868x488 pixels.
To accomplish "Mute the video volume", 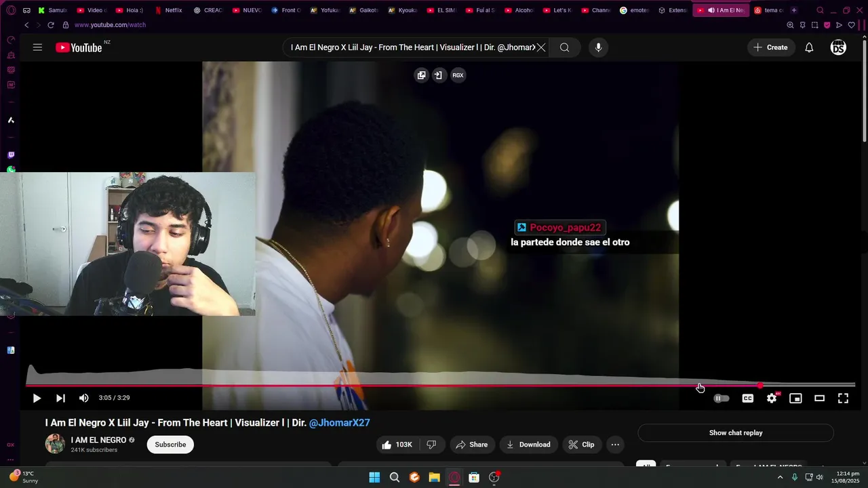I will click(x=84, y=399).
